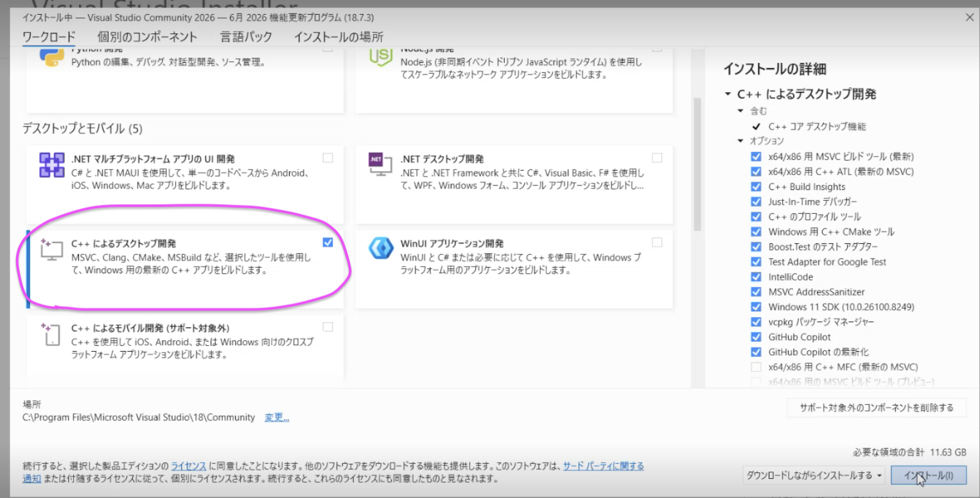Uncheck the GitHub Copilot checkbox

[756, 337]
